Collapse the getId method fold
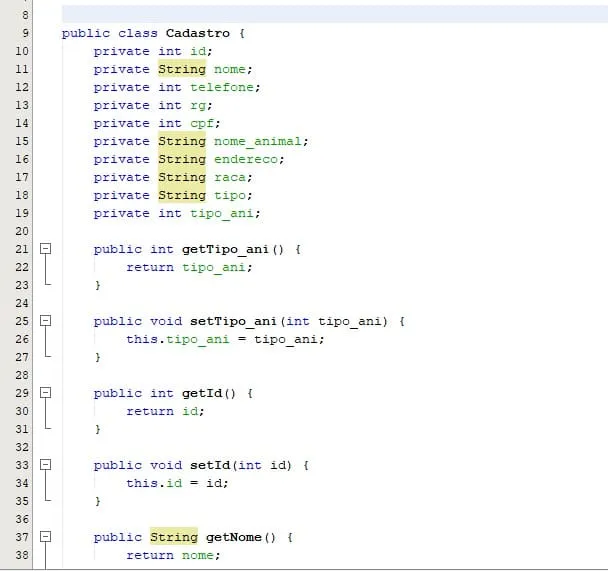 (x=46, y=393)
